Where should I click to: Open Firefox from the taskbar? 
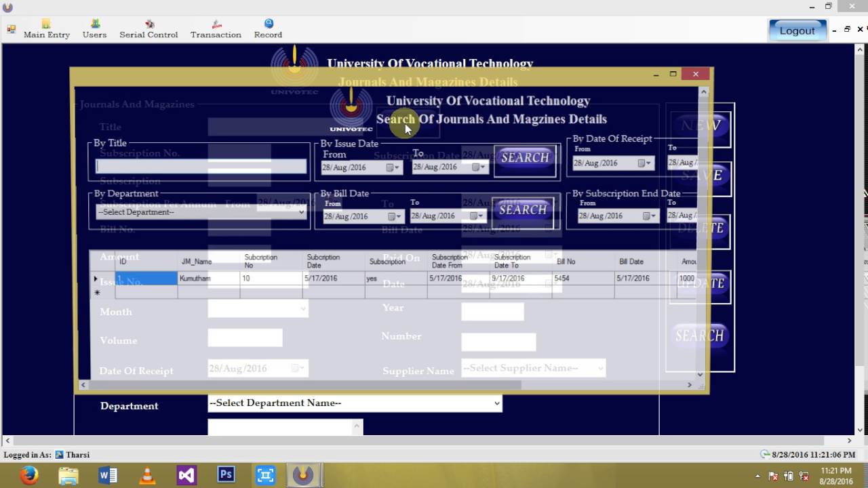29,476
